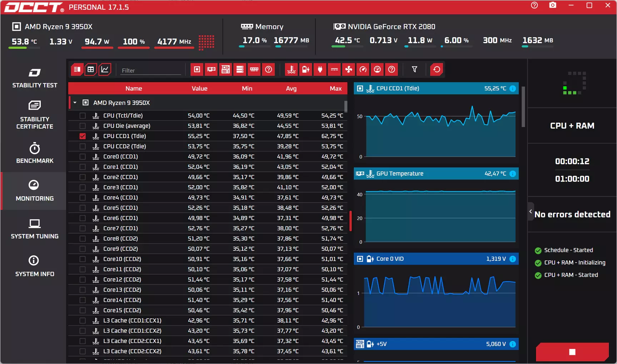
Task: Sort the table by the Name column
Action: tap(134, 89)
